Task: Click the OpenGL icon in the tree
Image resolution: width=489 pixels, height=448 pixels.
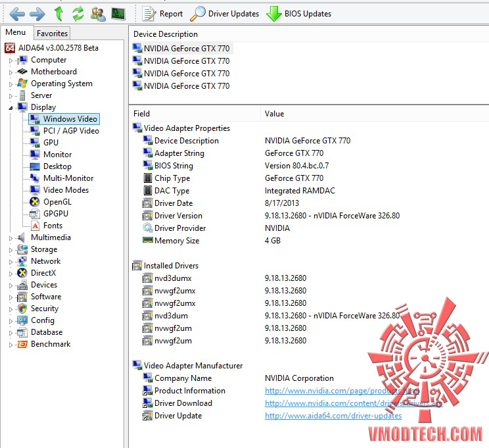Action: [35, 202]
